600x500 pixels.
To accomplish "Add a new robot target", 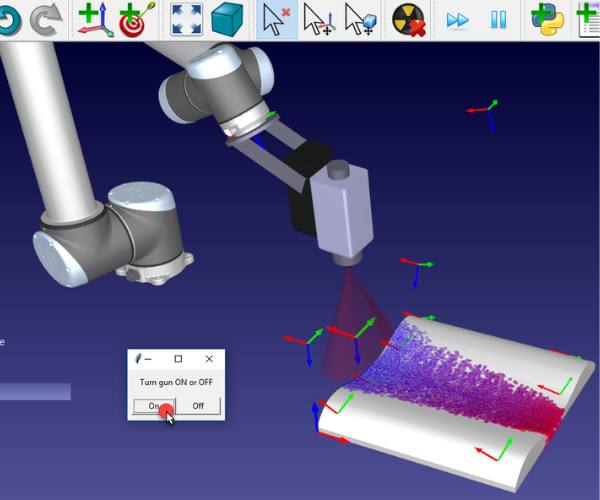I will (137, 20).
